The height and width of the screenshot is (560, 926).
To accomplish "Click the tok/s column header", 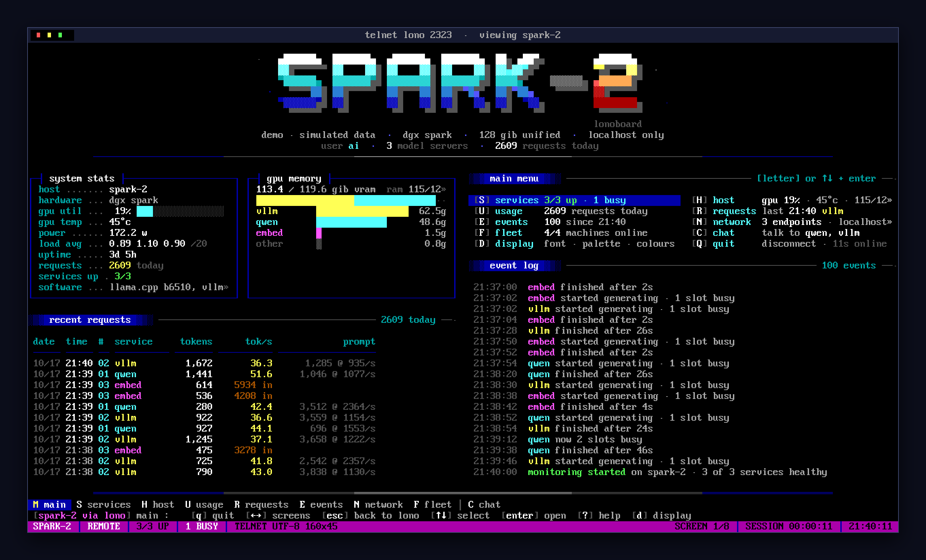I will point(259,342).
